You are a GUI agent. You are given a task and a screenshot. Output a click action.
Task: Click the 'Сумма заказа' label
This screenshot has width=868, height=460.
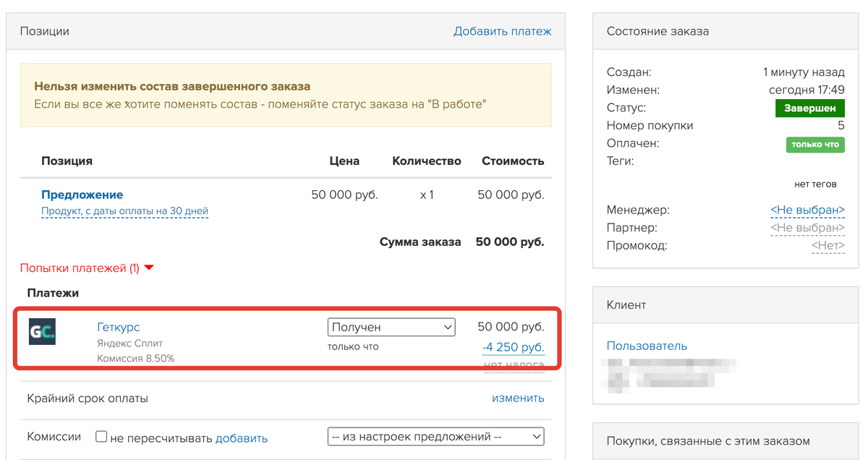click(420, 242)
